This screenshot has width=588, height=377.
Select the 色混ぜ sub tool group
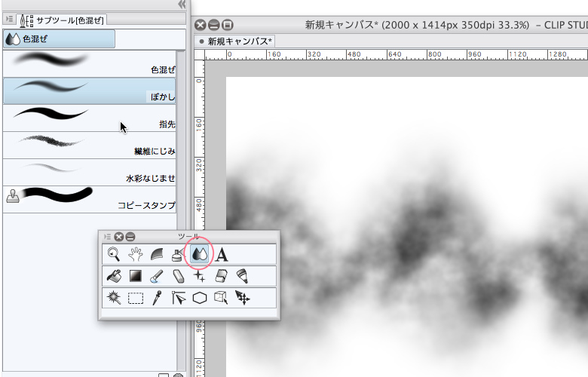[x=59, y=39]
